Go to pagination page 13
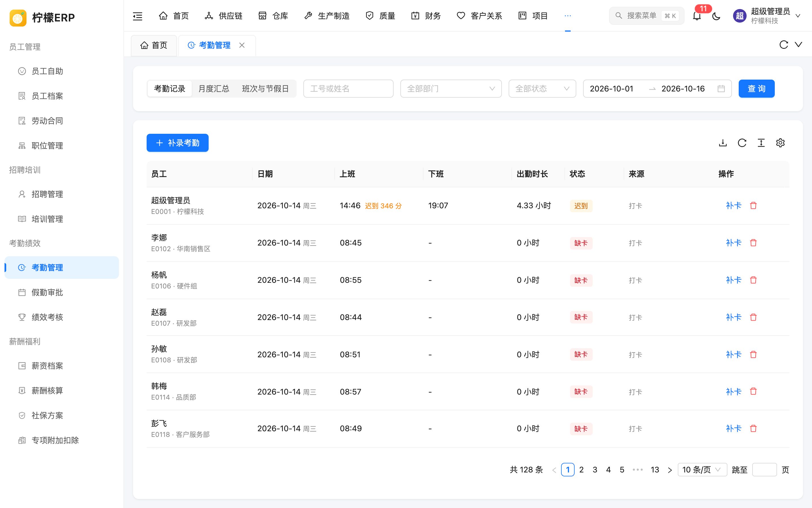The width and height of the screenshot is (812, 508). tap(655, 470)
